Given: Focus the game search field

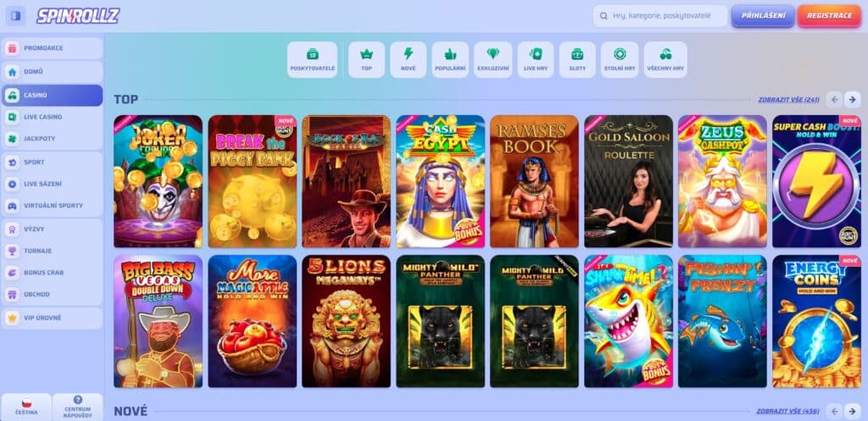Looking at the screenshot, I should 659,16.
